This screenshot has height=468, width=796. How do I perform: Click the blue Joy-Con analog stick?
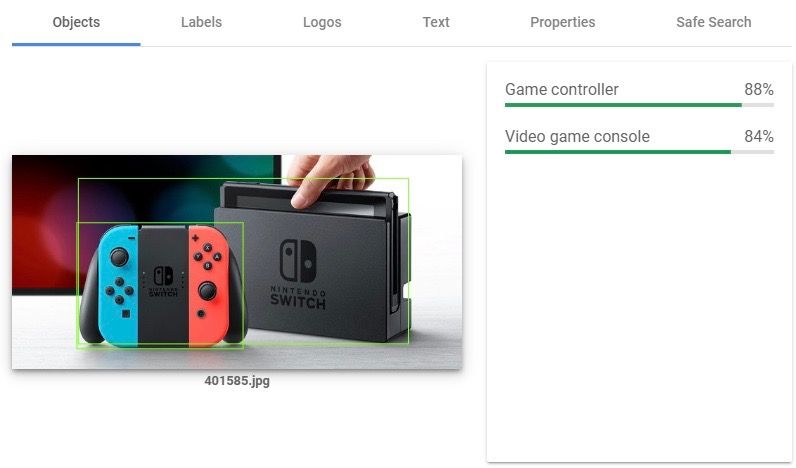pyautogui.click(x=119, y=257)
